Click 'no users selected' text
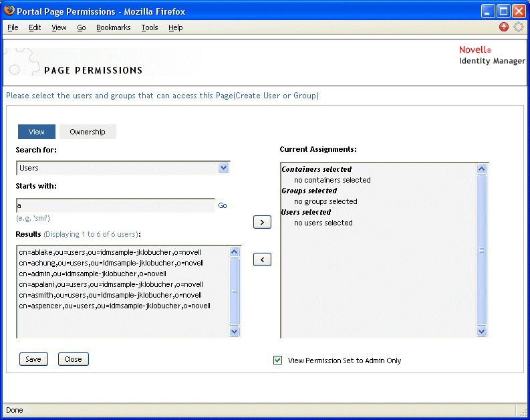This screenshot has height=420, width=530. [x=323, y=223]
